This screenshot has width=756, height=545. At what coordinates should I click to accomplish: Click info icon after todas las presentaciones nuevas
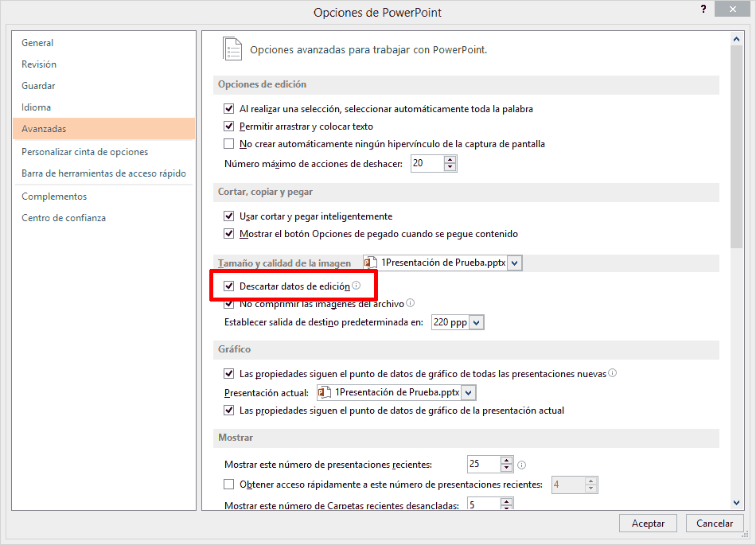(613, 372)
